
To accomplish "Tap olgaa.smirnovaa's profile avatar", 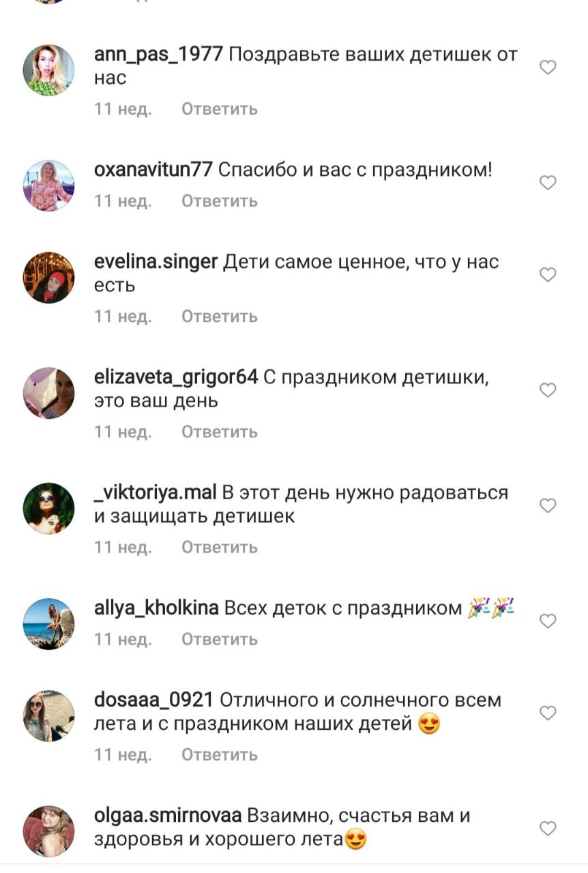I will (x=48, y=831).
